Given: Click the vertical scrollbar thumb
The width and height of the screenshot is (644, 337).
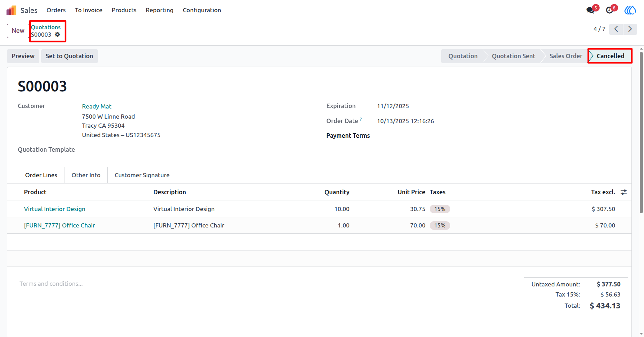Looking at the screenshot, I should tap(641, 132).
